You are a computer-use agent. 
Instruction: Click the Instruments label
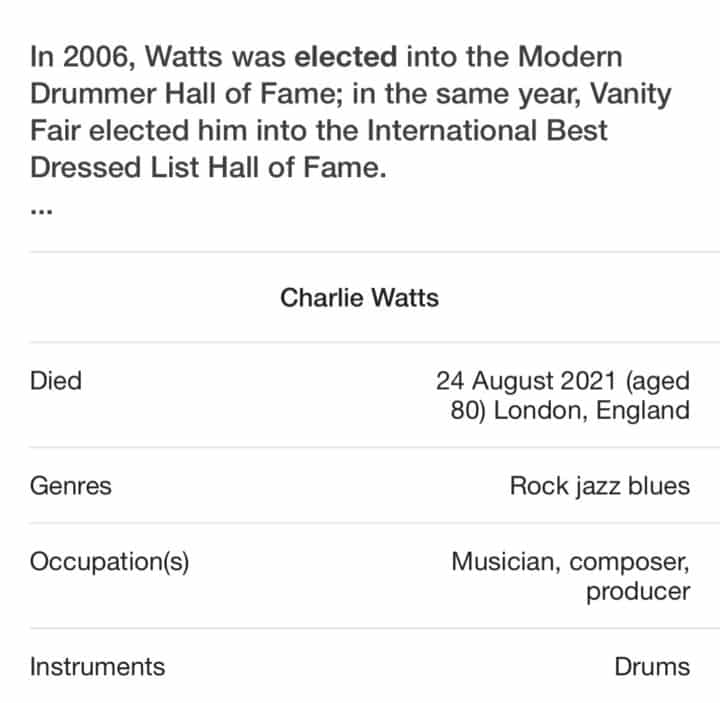97,667
